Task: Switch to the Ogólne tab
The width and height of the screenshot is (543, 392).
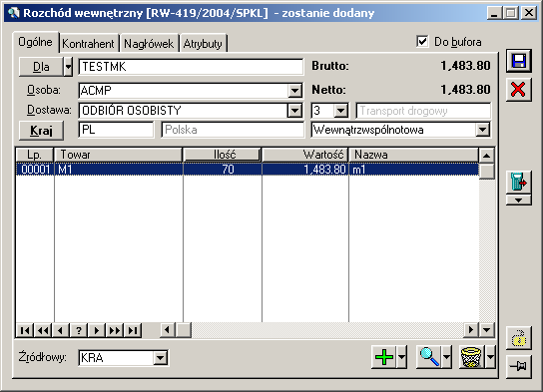Action: [x=35, y=42]
